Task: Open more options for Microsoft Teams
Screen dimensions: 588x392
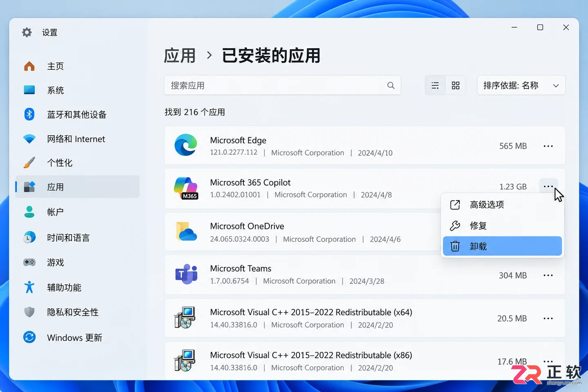Action: pyautogui.click(x=548, y=276)
